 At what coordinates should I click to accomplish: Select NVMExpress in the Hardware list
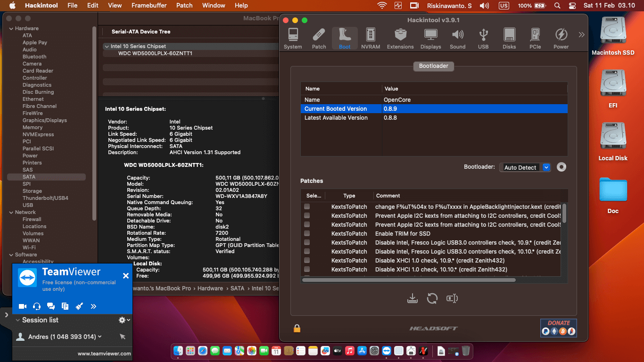click(x=38, y=134)
